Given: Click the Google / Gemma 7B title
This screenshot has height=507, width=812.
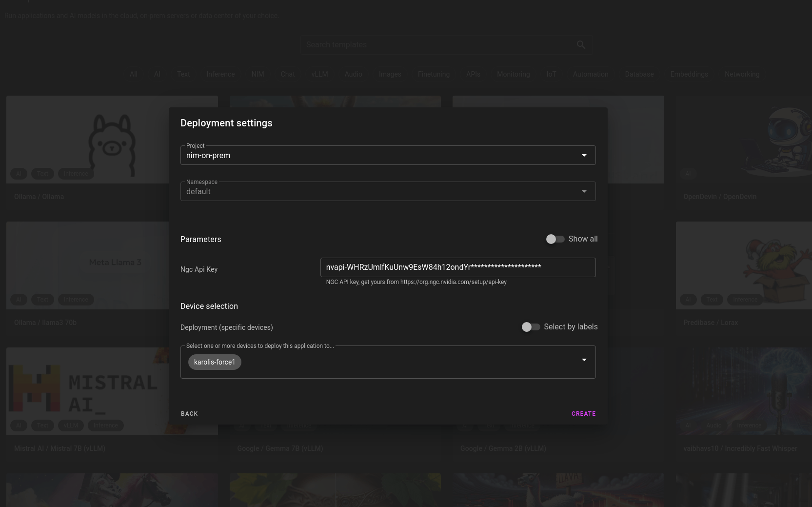Looking at the screenshot, I should click(280, 448).
